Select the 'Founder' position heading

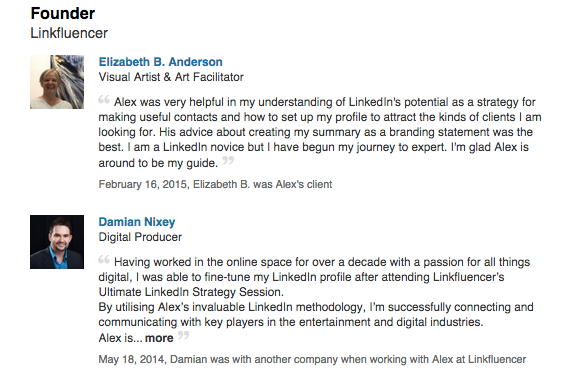coord(63,14)
